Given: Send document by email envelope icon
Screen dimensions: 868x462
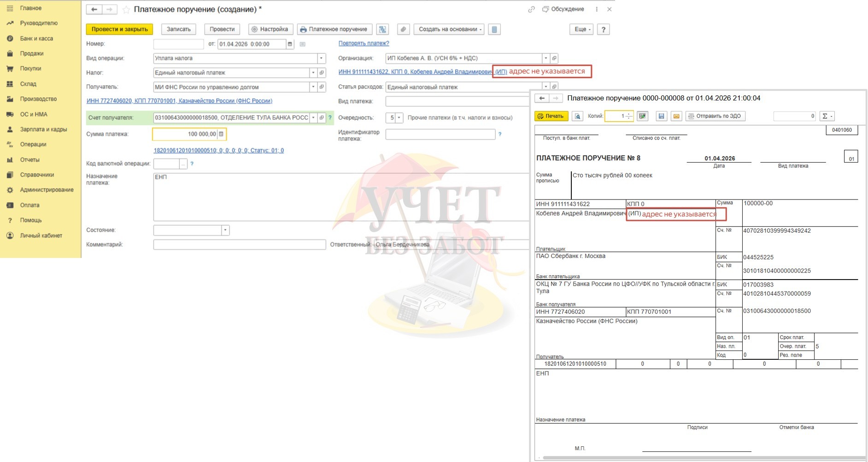Looking at the screenshot, I should (x=676, y=116).
